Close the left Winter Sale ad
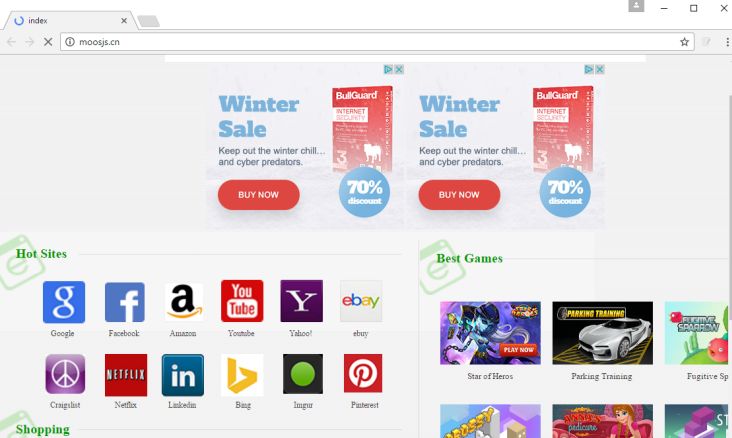 399,69
